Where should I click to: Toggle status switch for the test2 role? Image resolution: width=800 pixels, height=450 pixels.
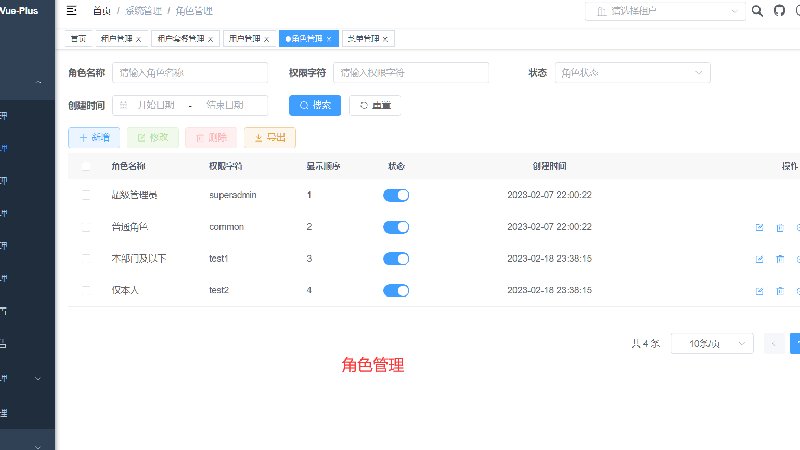click(x=396, y=290)
